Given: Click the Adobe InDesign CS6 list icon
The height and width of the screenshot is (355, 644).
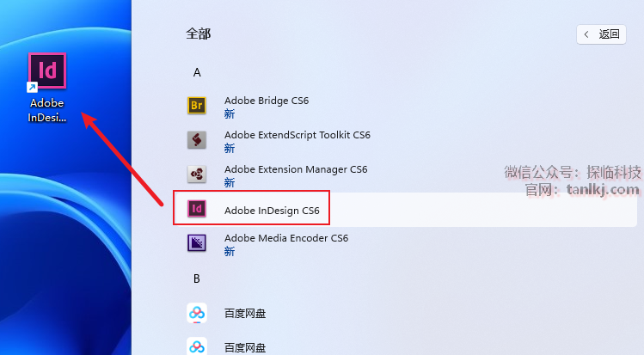Looking at the screenshot, I should point(197,209).
